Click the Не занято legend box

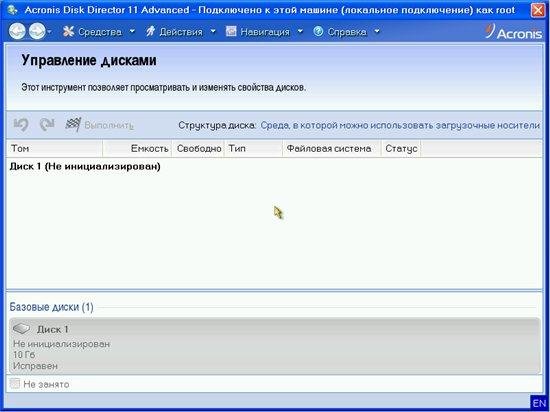pos(15,384)
